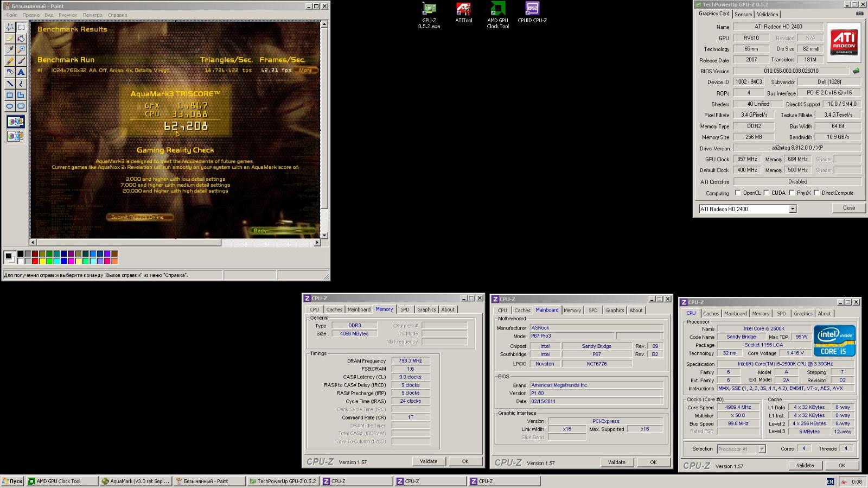868x488 pixels.
Task: Toggle the PhysX checkbox in GPU-Z
Action: [x=792, y=193]
